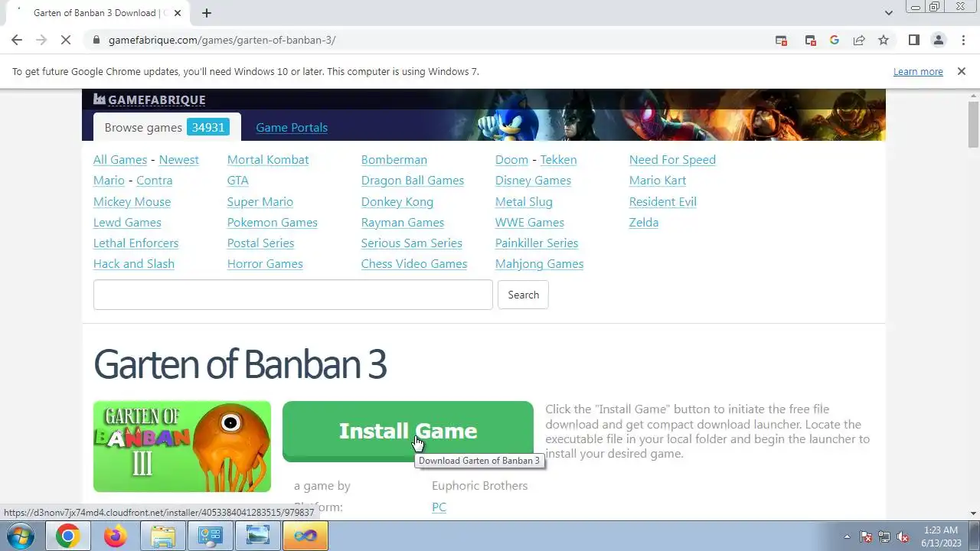Open the Windows Start menu

click(20, 536)
